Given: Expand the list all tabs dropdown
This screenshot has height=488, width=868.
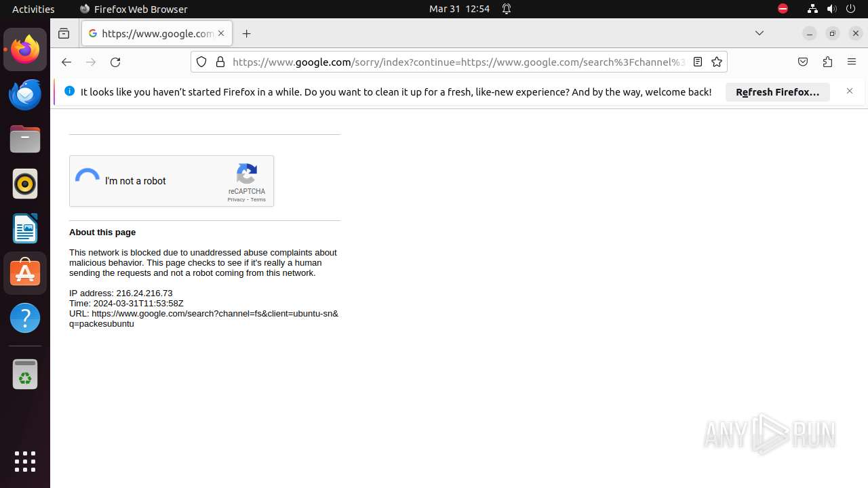Looking at the screenshot, I should click(x=759, y=33).
